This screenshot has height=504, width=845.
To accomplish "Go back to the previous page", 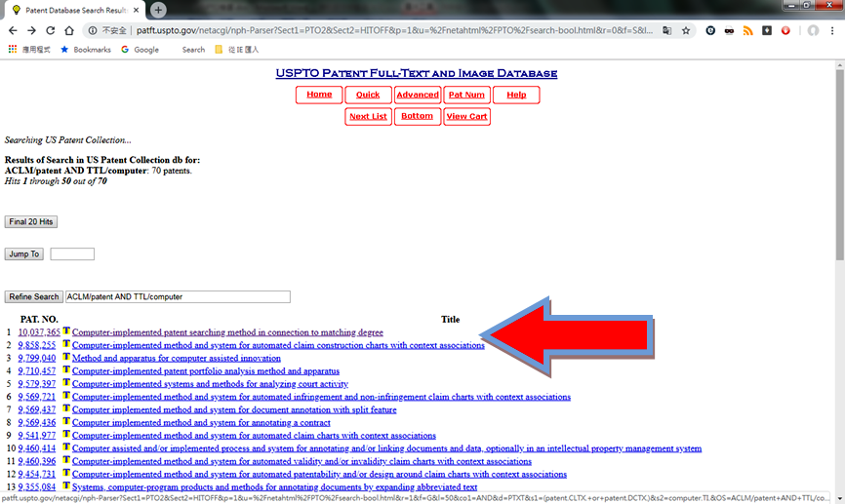I will (13, 30).
